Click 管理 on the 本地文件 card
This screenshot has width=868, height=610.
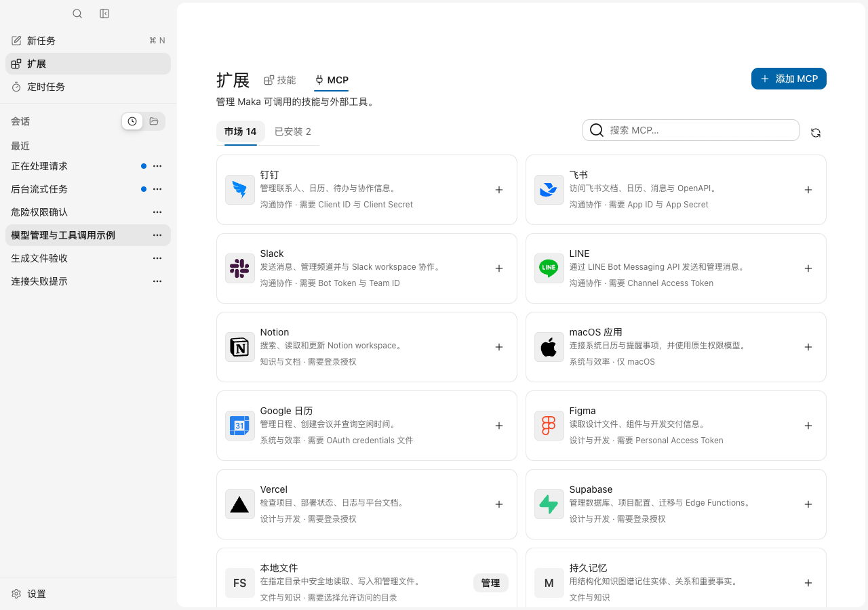tap(491, 583)
